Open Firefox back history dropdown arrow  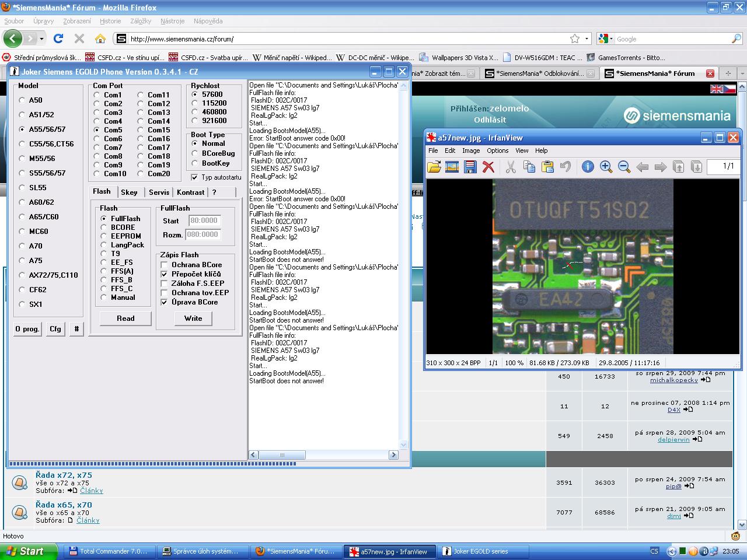pos(41,38)
